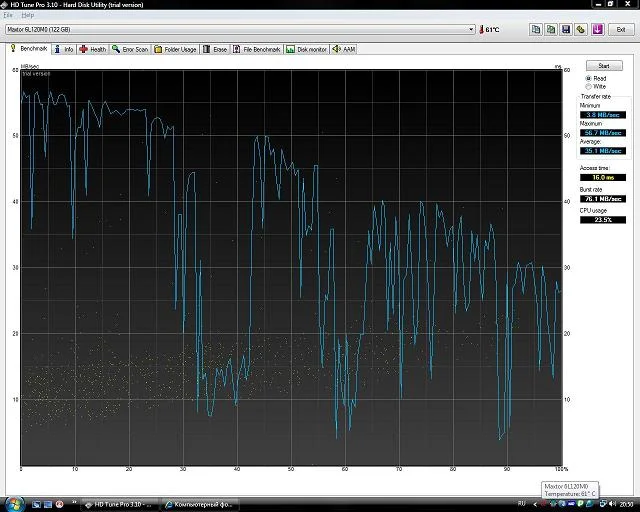Image resolution: width=640 pixels, height=512 pixels.
Task: Click the HD Tune Pro taskbar button
Action: click(120, 504)
